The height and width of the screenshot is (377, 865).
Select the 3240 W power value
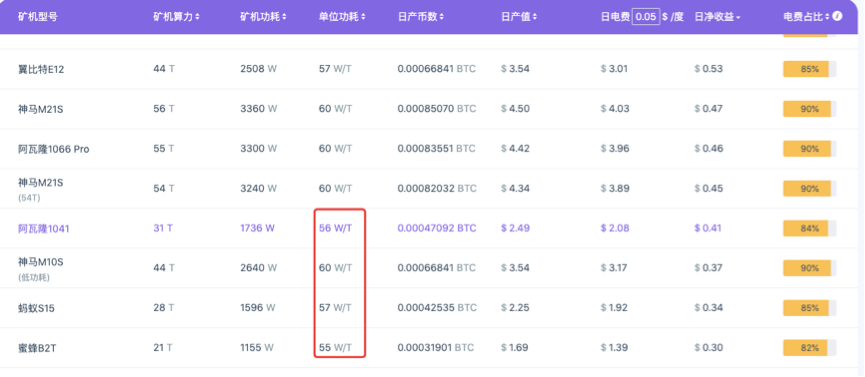point(259,189)
